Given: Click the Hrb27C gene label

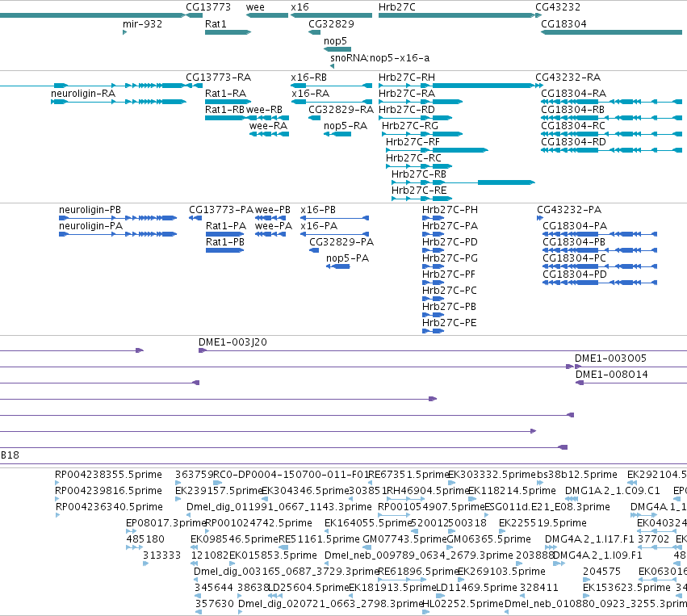Looking at the screenshot, I should pyautogui.click(x=397, y=7).
